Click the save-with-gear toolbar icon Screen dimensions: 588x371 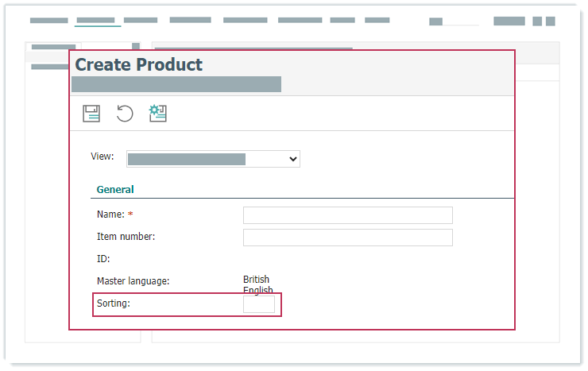(x=157, y=114)
